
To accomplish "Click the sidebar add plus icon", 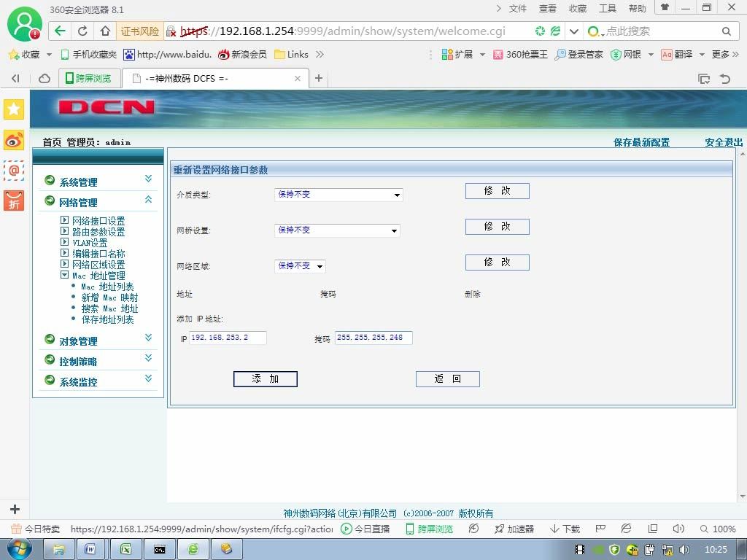I will (x=15, y=509).
